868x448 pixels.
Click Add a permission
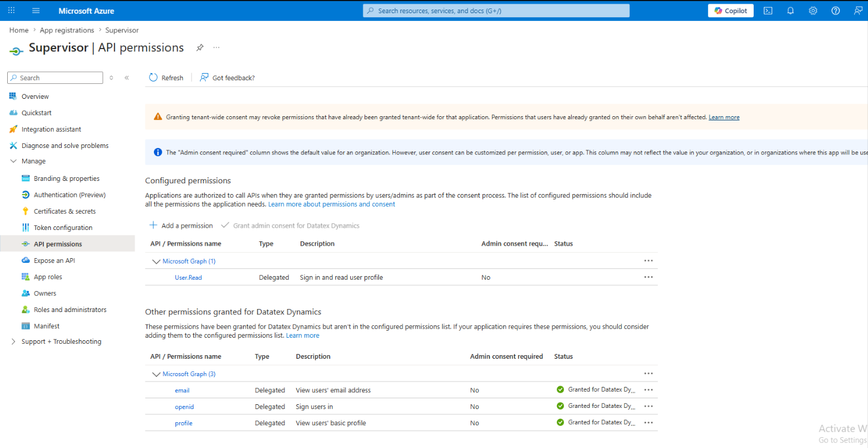click(x=181, y=226)
